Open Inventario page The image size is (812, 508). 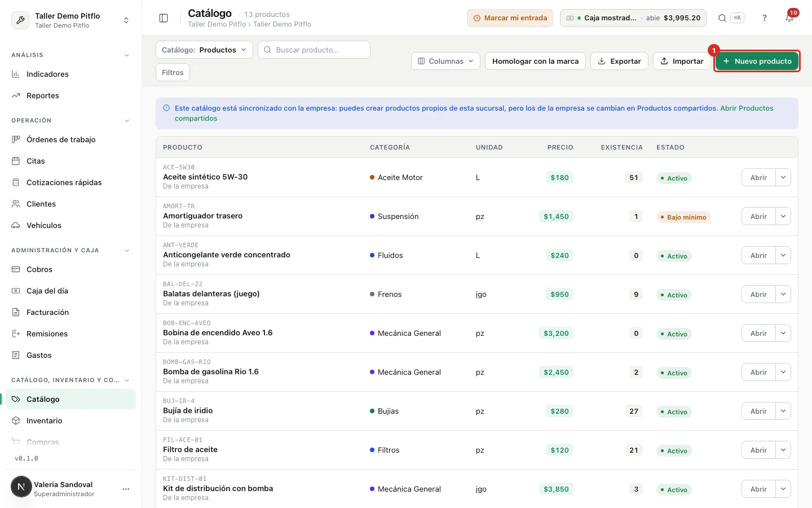pos(70,421)
